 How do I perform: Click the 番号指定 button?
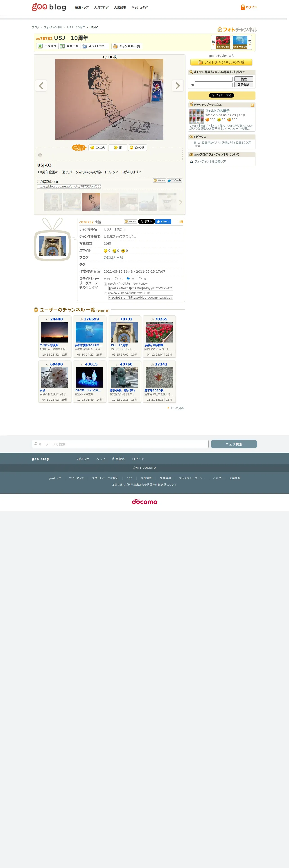pos(244,85)
